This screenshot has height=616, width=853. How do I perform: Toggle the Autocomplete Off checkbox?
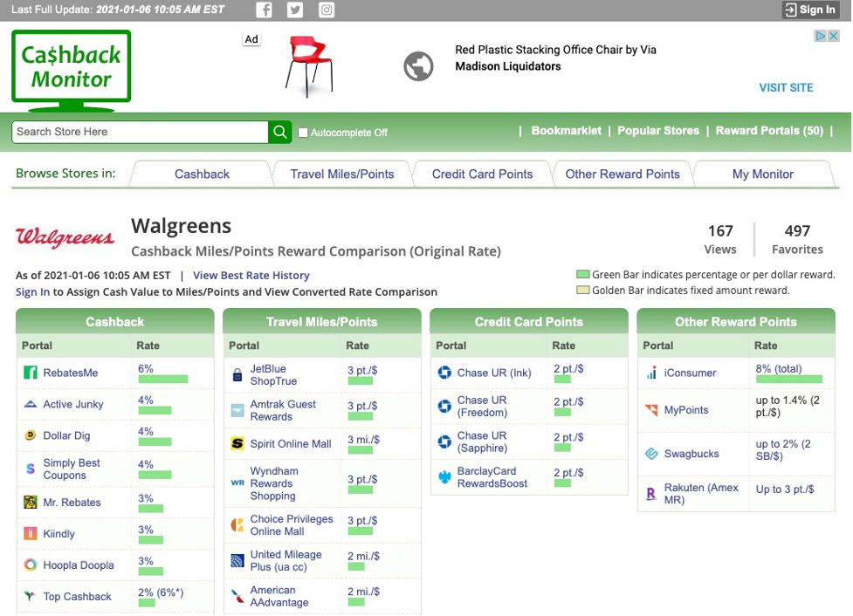pyautogui.click(x=303, y=133)
